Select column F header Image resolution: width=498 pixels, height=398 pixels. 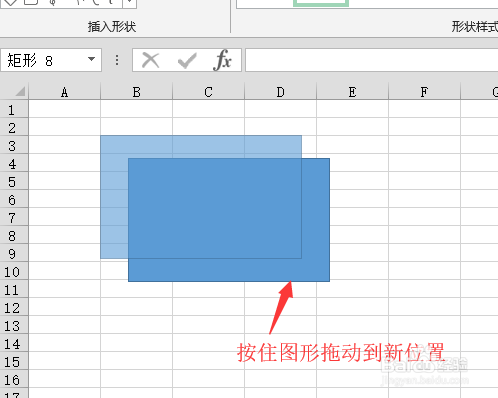pos(424,92)
